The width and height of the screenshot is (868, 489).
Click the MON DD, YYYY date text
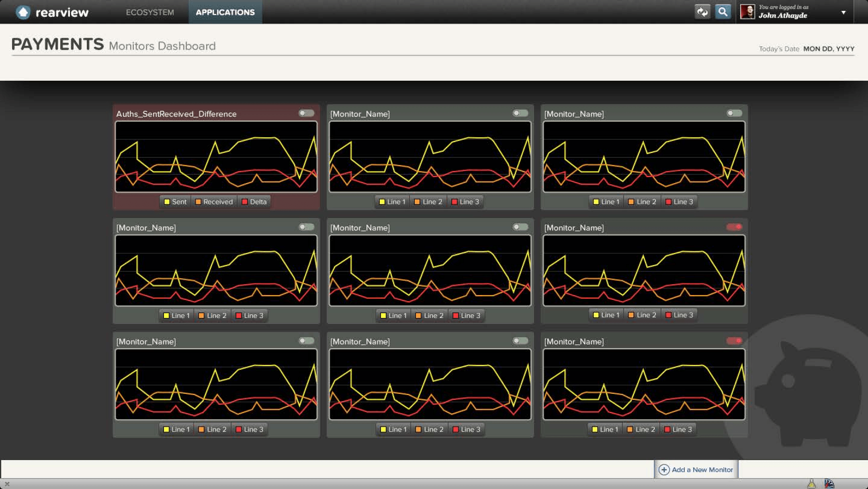[x=829, y=49]
